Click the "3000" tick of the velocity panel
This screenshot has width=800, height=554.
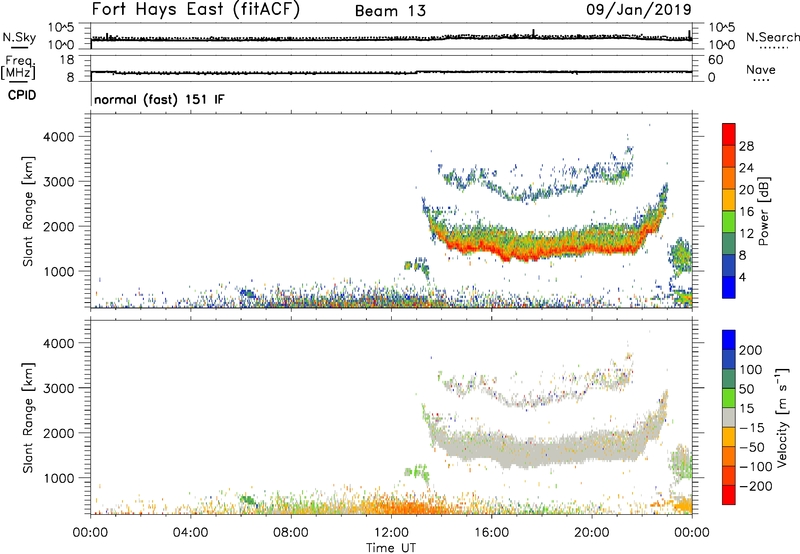58,388
